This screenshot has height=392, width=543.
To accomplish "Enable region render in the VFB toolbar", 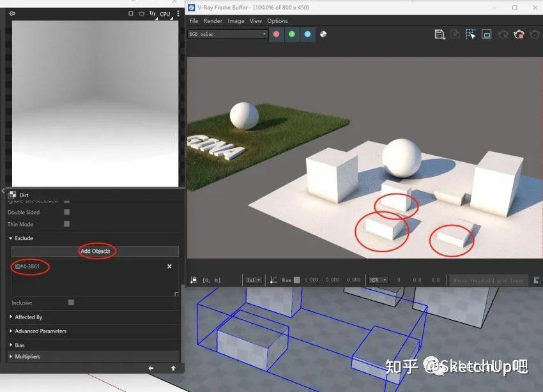I will [471, 34].
